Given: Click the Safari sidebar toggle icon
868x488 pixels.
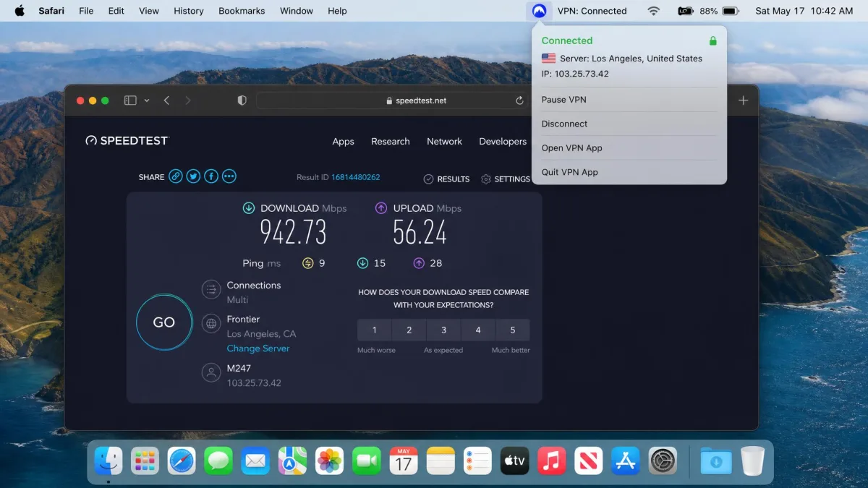Looking at the screenshot, I should [130, 100].
